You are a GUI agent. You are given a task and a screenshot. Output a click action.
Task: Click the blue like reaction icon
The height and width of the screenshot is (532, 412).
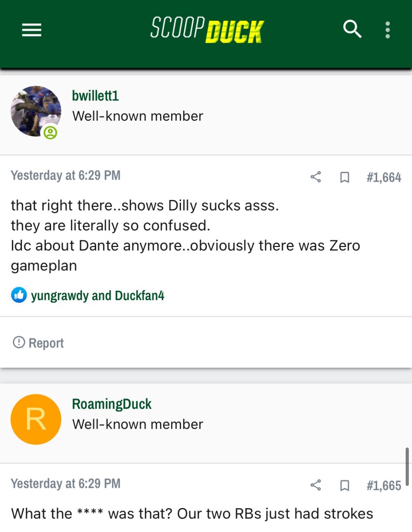tap(19, 295)
